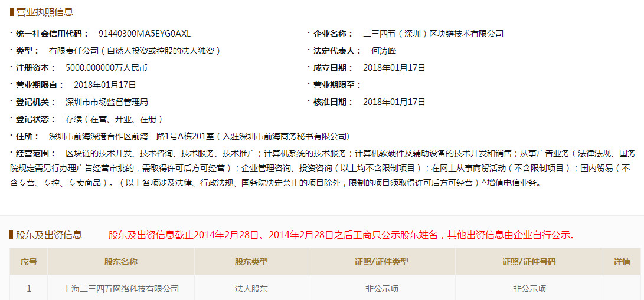Viewport: 644px width, 300px height.
Task: Click the 核准日期 label
Action: (333, 102)
